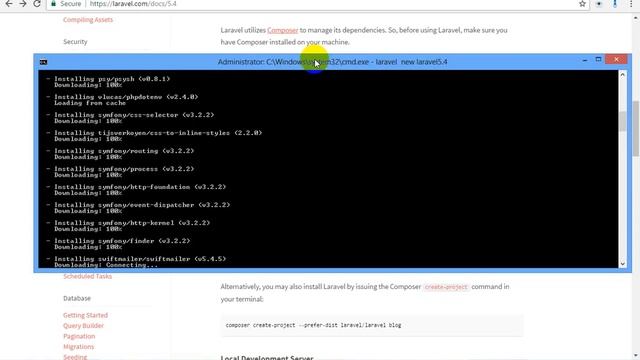This screenshot has width=640, height=360.
Task: Open Query Builder sidebar link
Action: 83,326
